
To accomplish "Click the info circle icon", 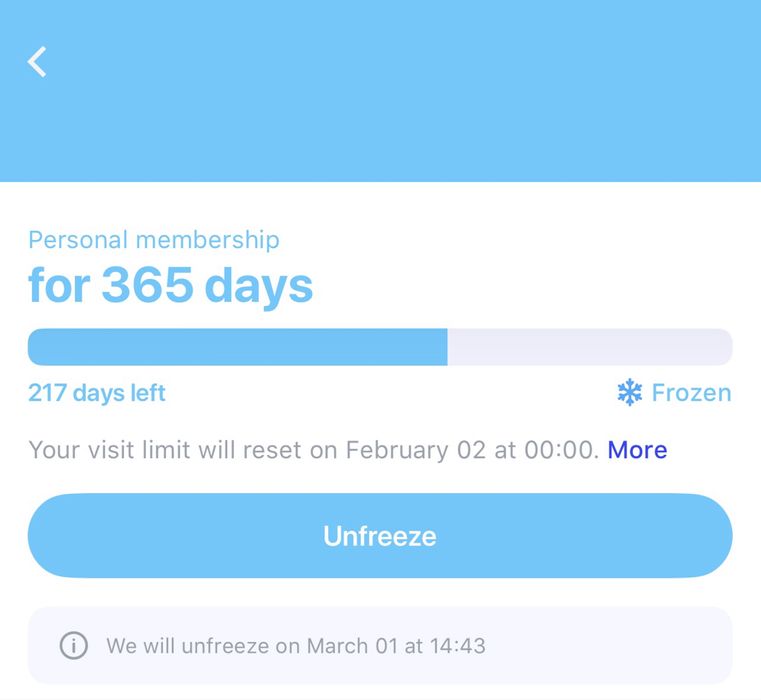I will tap(74, 645).
